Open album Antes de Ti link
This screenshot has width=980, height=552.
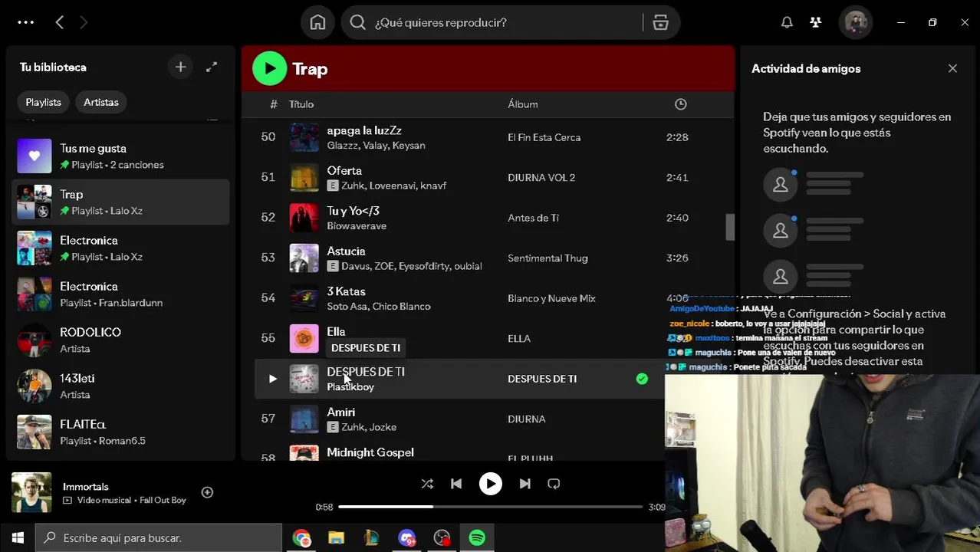pyautogui.click(x=533, y=218)
